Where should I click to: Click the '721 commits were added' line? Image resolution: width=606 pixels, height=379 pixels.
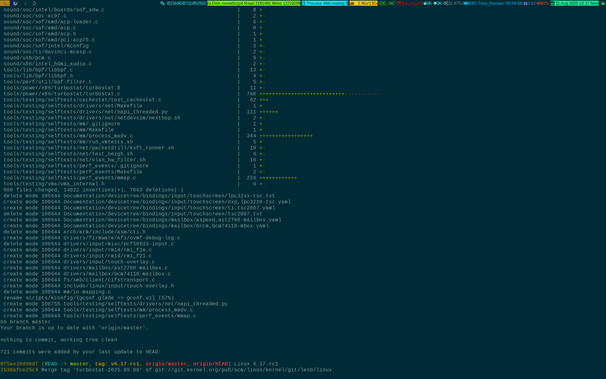pos(80,352)
